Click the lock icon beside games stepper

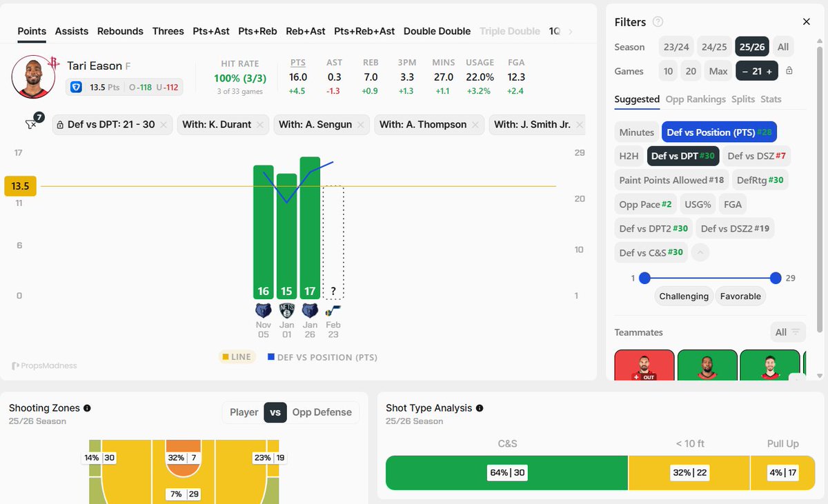click(x=789, y=71)
